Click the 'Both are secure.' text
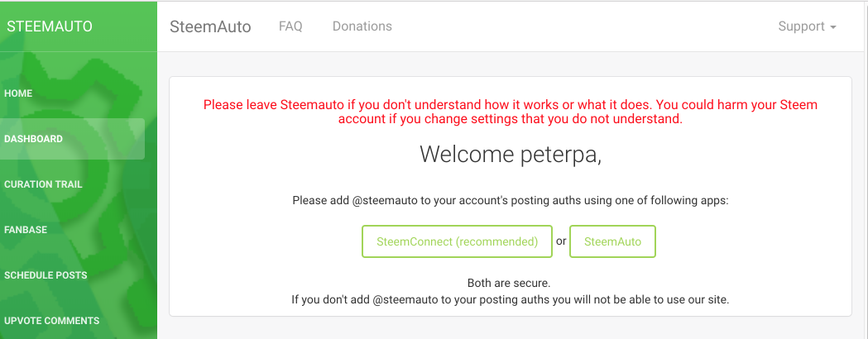The image size is (868, 339). pos(509,284)
